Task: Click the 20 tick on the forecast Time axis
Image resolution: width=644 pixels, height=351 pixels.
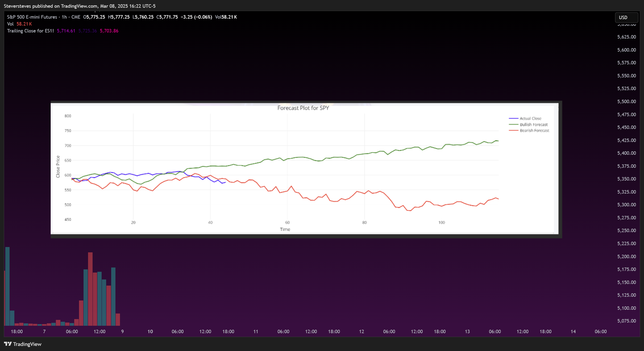Action: point(133,223)
